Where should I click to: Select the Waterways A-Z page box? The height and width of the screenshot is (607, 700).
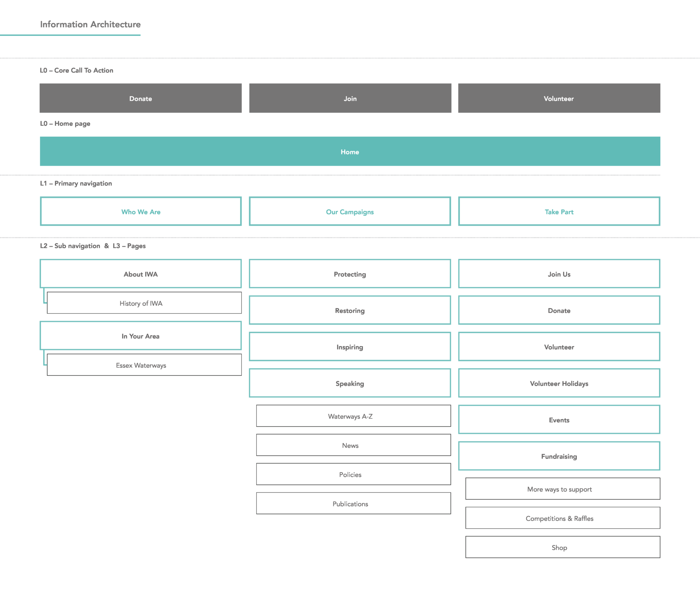coord(354,416)
